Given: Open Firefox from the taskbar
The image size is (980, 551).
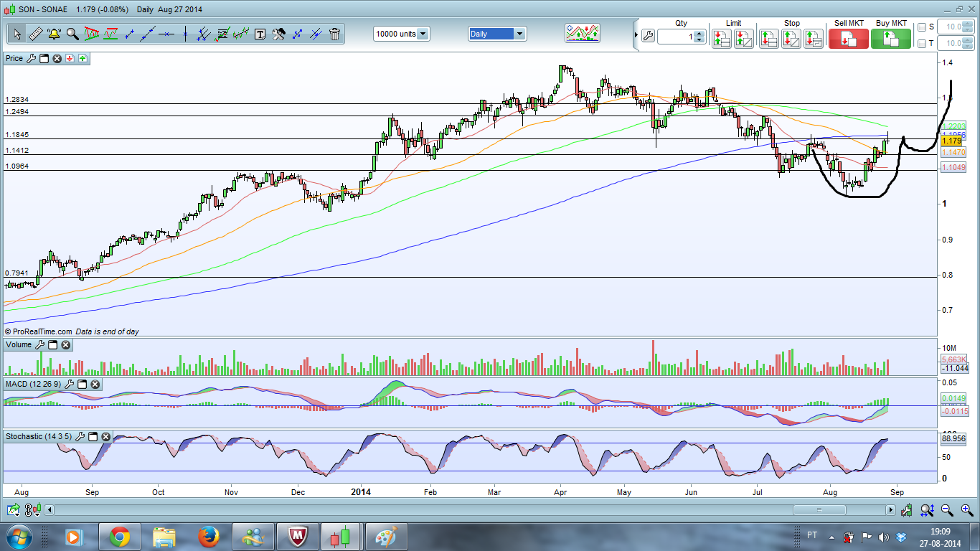Looking at the screenshot, I should pyautogui.click(x=209, y=536).
